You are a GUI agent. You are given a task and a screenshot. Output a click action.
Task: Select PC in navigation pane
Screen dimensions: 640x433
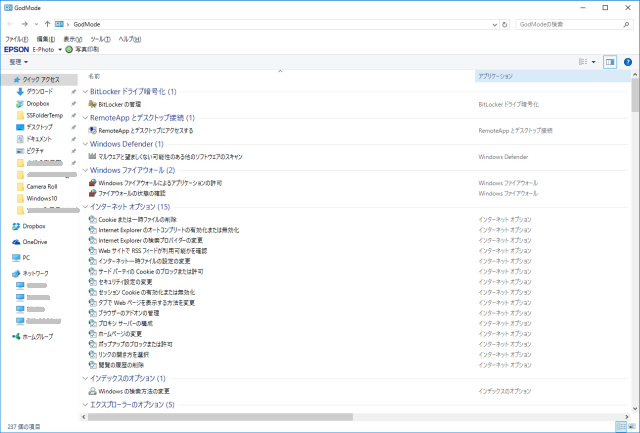(x=26, y=258)
